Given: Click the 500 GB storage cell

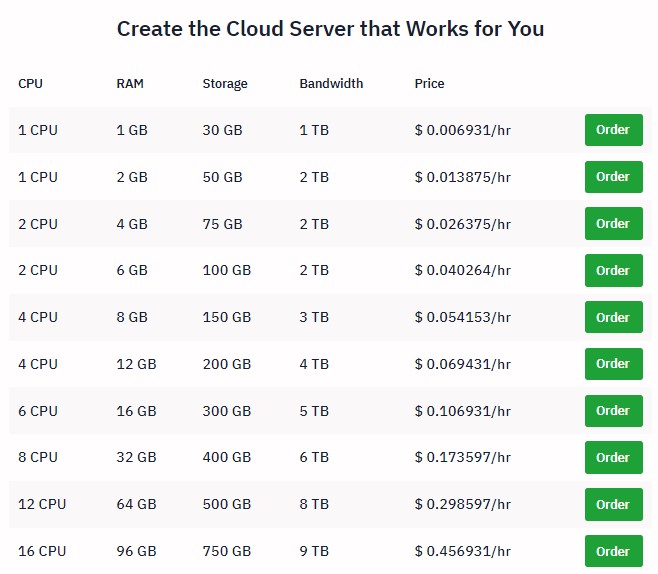Looking at the screenshot, I should click(x=227, y=504).
